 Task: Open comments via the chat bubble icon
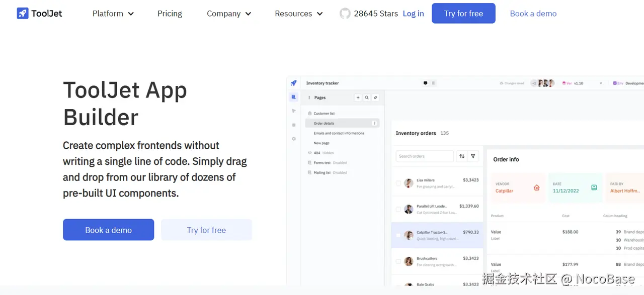[425, 82]
